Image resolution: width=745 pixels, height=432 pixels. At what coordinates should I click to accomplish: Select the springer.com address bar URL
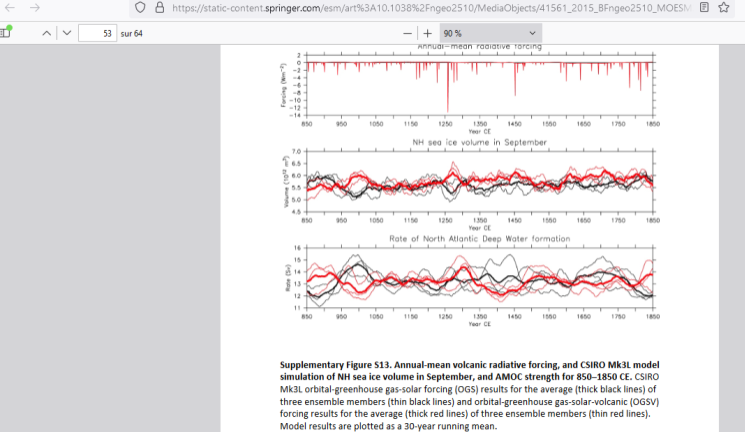pyautogui.click(x=431, y=8)
